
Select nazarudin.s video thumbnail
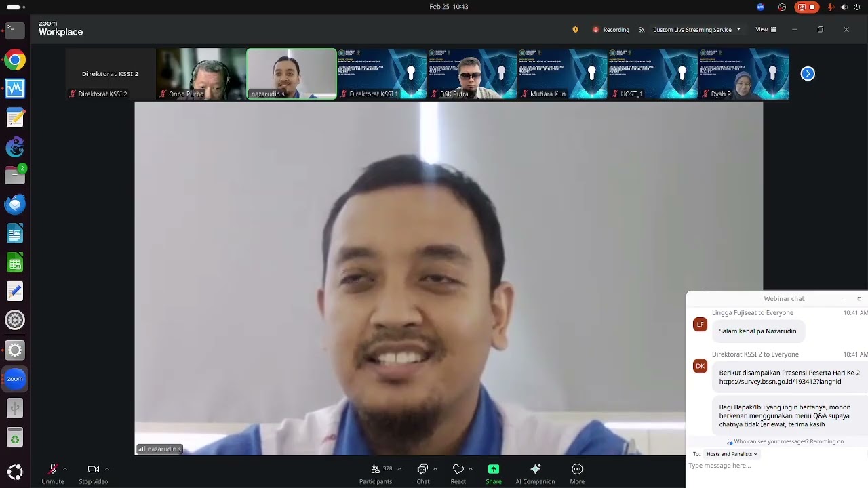pyautogui.click(x=291, y=74)
